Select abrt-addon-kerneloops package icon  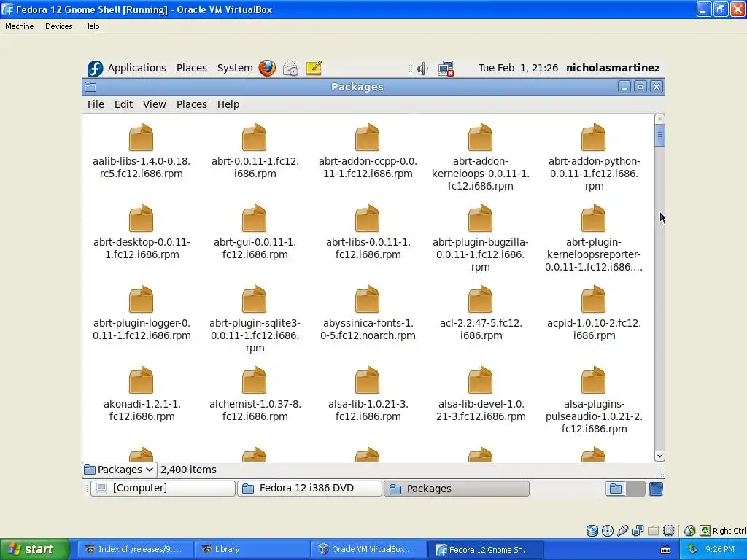(480, 137)
